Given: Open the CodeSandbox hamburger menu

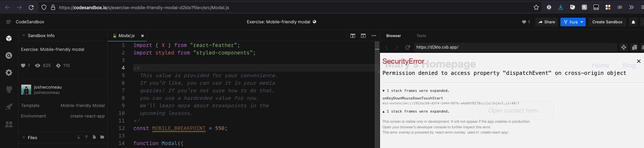Looking at the screenshot, I should (8, 22).
